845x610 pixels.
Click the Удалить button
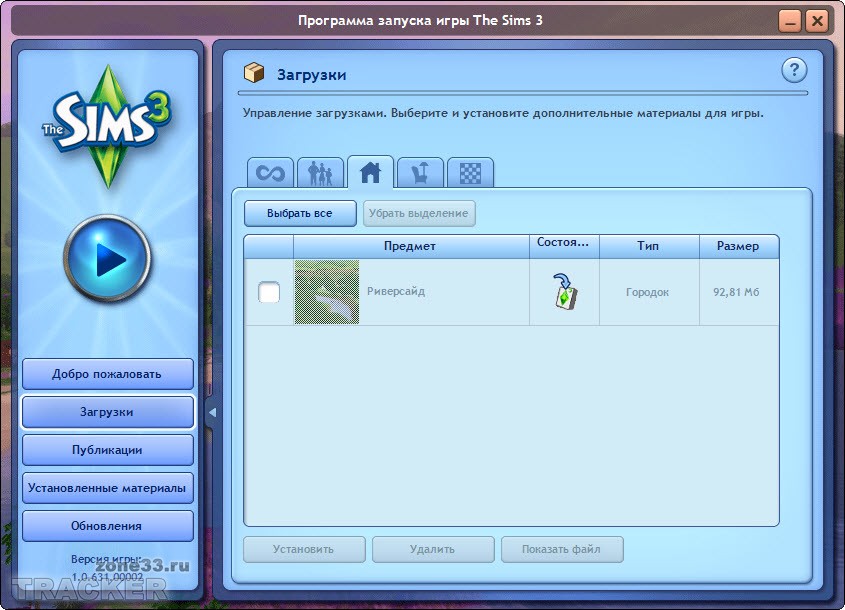[433, 549]
